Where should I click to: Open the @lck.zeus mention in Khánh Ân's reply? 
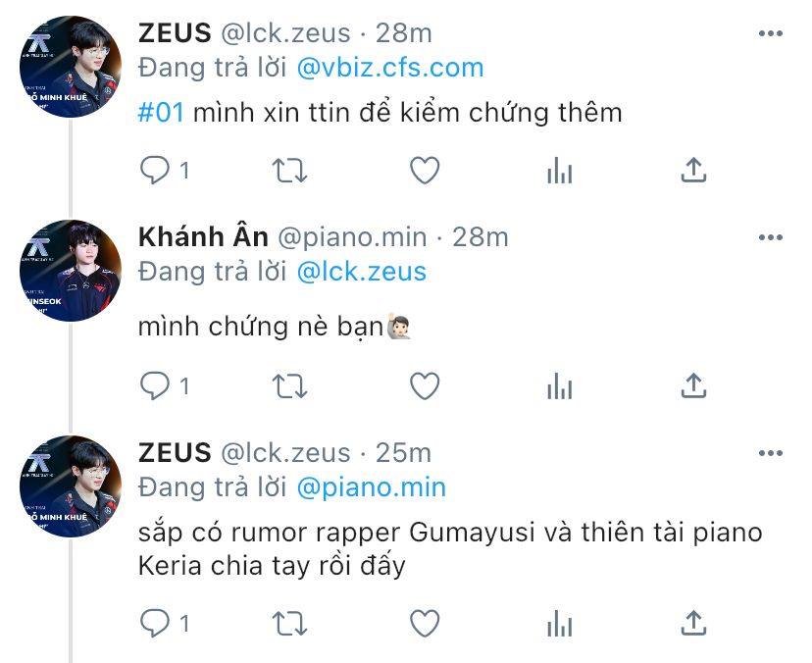361,271
